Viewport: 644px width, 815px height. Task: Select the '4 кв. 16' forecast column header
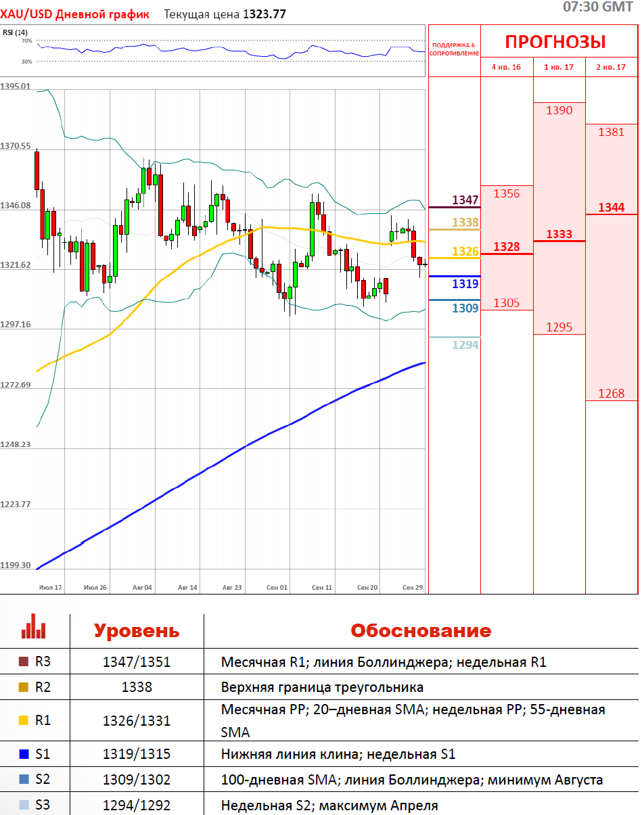click(506, 67)
